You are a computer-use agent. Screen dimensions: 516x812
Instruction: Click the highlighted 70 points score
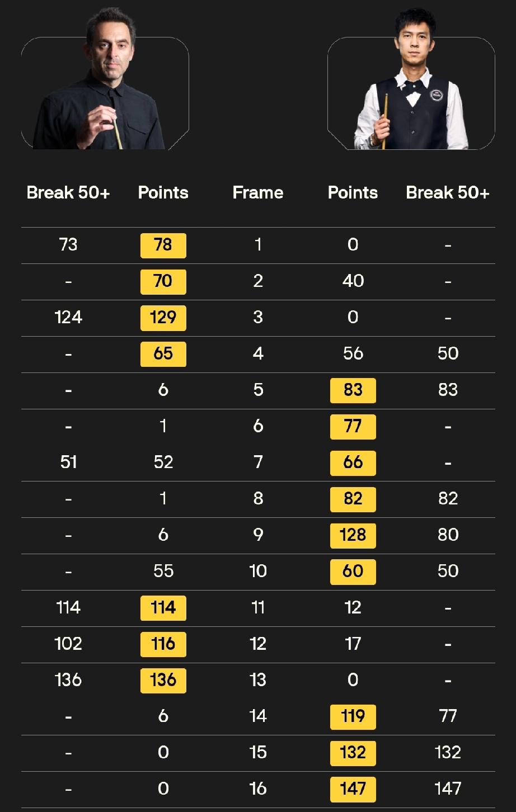[x=163, y=281]
